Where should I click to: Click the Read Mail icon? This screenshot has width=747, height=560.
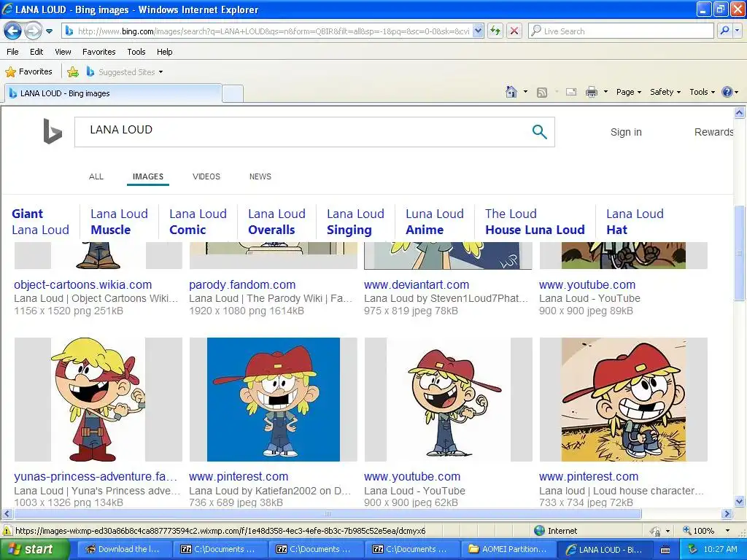click(571, 92)
